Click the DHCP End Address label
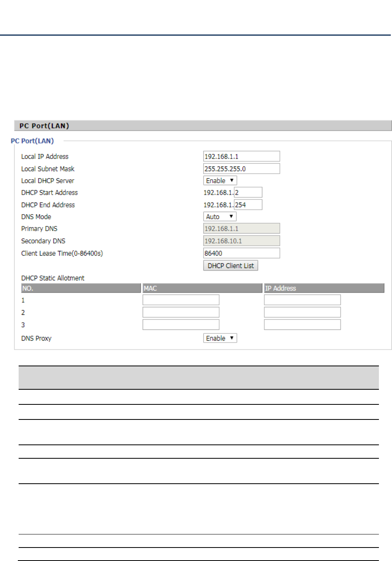 click(48, 205)
